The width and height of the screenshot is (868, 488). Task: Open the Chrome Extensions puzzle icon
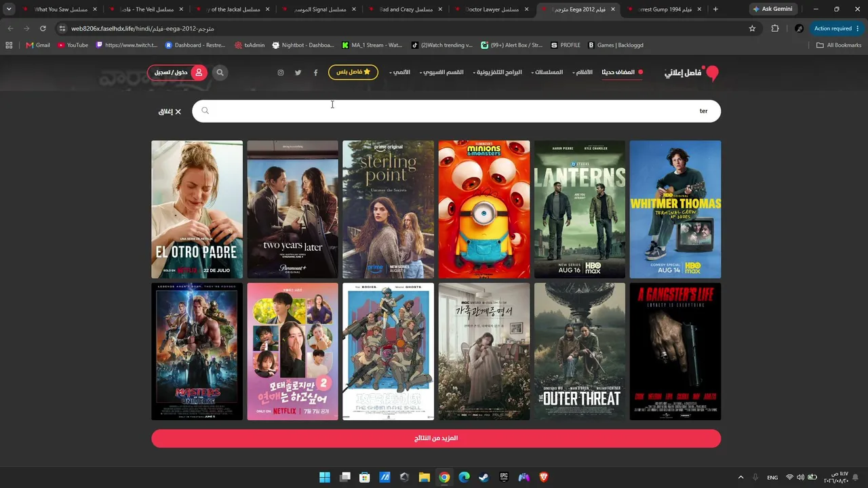pyautogui.click(x=775, y=28)
